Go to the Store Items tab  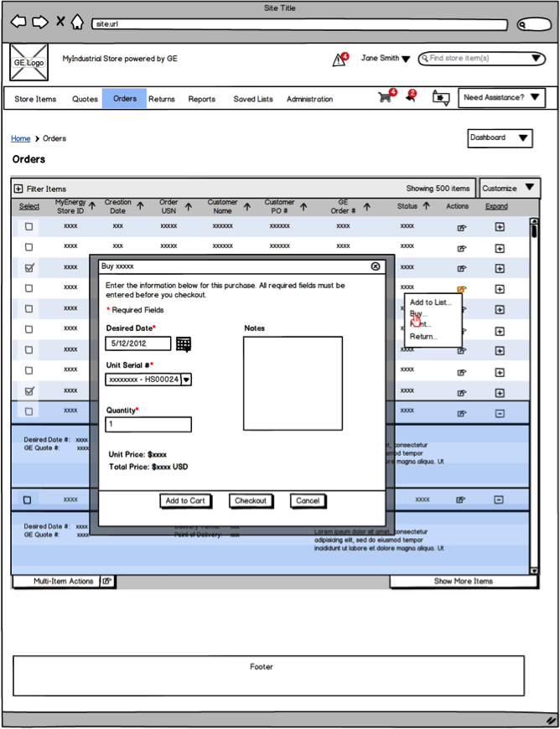click(x=35, y=99)
